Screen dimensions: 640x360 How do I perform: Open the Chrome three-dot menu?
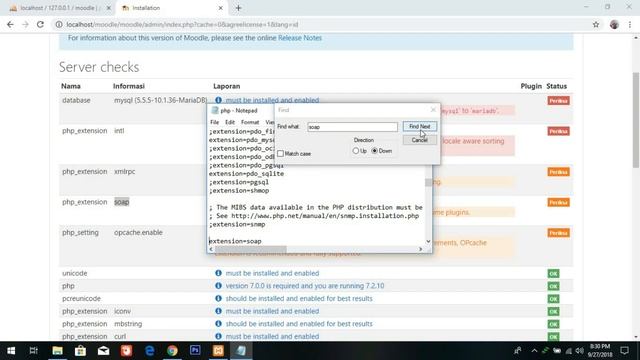(630, 24)
